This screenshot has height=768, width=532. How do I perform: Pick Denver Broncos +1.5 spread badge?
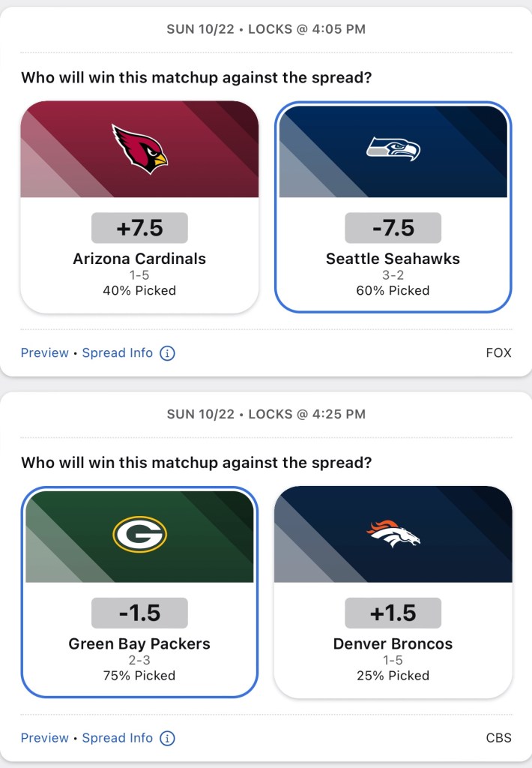[x=393, y=613]
